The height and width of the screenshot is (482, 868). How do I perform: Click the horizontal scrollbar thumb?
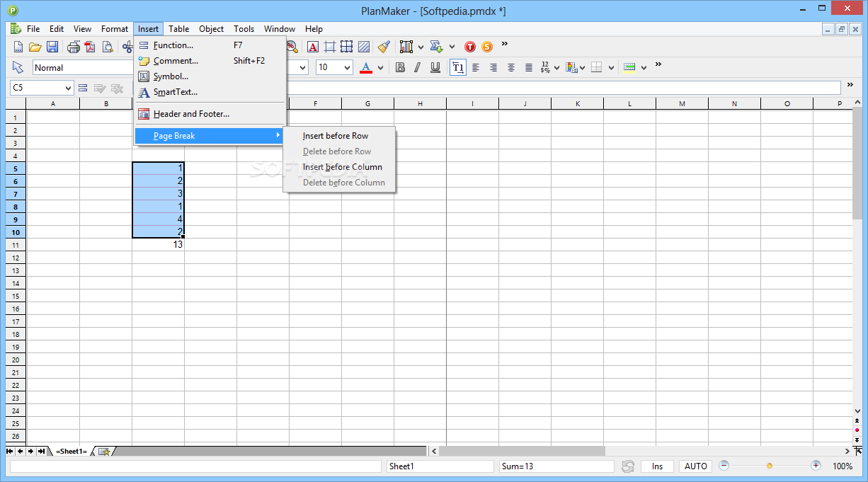[x=522, y=451]
